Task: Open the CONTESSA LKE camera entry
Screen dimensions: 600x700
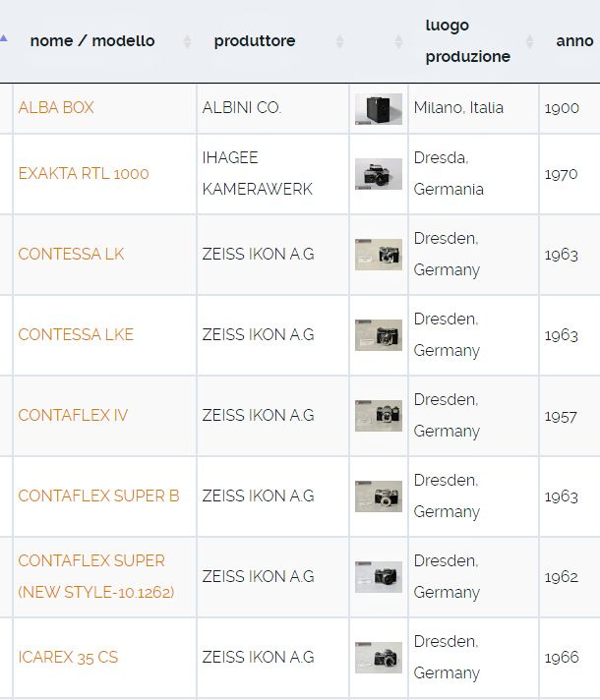Action: [x=76, y=334]
